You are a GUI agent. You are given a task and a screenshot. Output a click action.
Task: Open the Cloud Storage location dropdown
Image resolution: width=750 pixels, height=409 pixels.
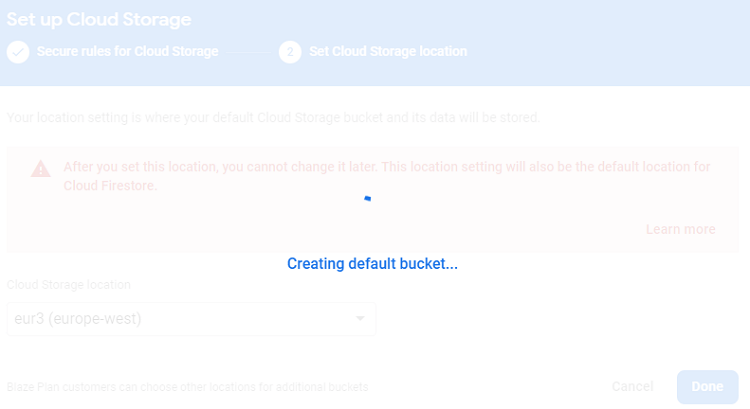click(191, 319)
